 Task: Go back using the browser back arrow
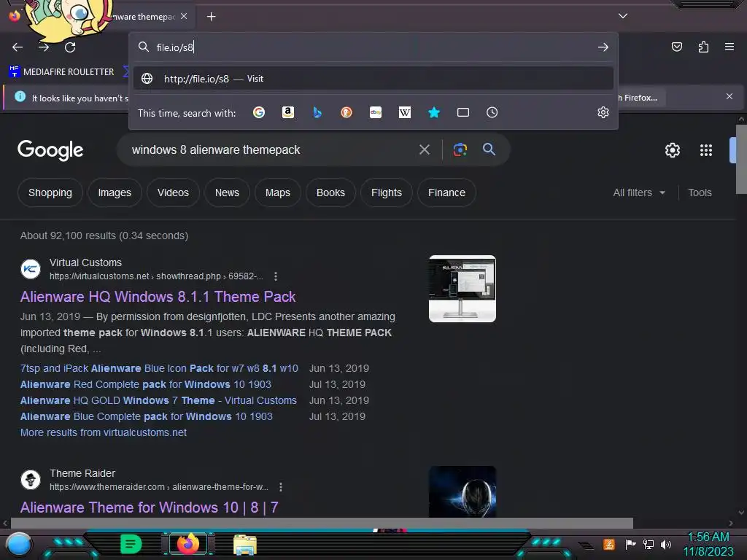pyautogui.click(x=18, y=47)
